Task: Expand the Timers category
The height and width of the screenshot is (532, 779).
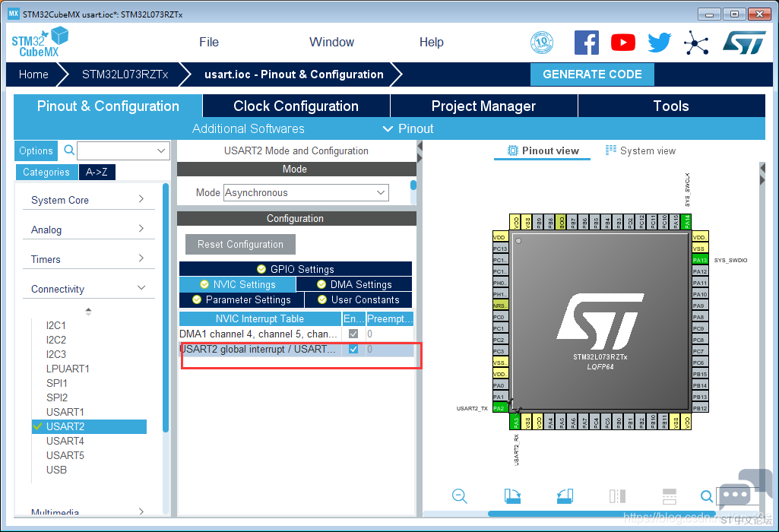Action: click(88, 259)
